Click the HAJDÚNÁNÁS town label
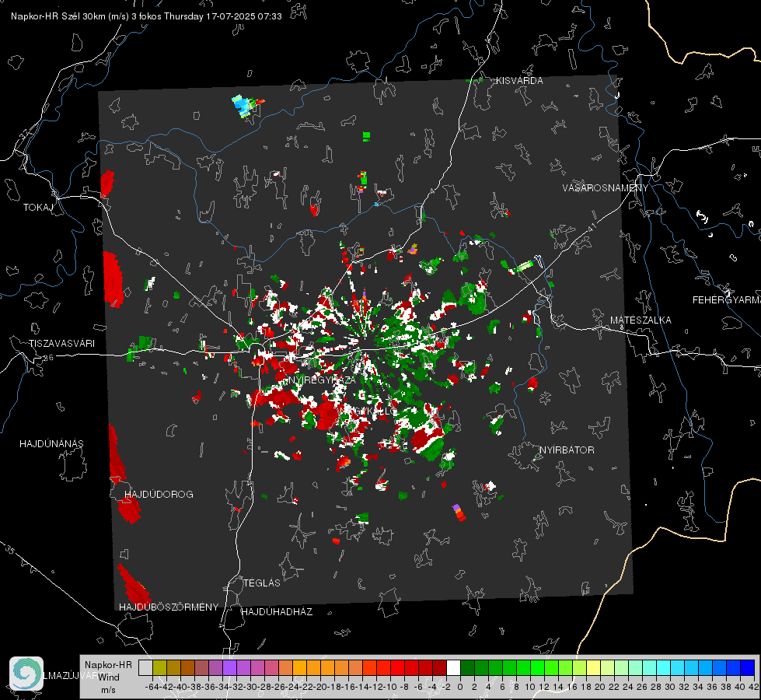The image size is (761, 700). click(x=51, y=443)
